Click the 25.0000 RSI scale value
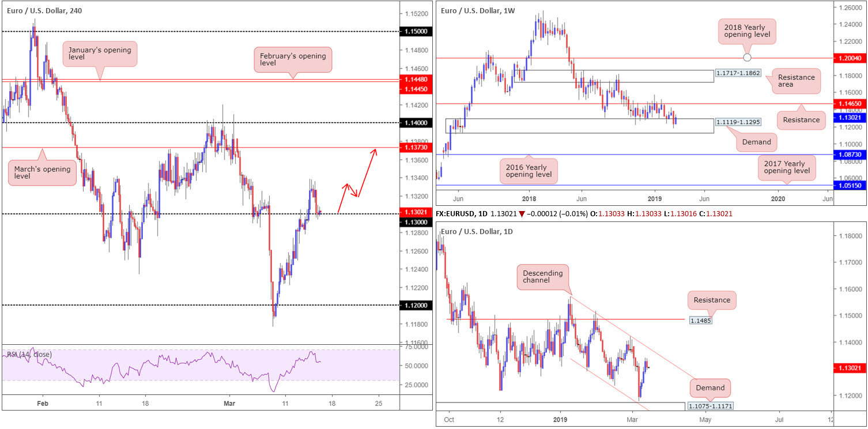This screenshot has height=429, width=868. tap(415, 384)
